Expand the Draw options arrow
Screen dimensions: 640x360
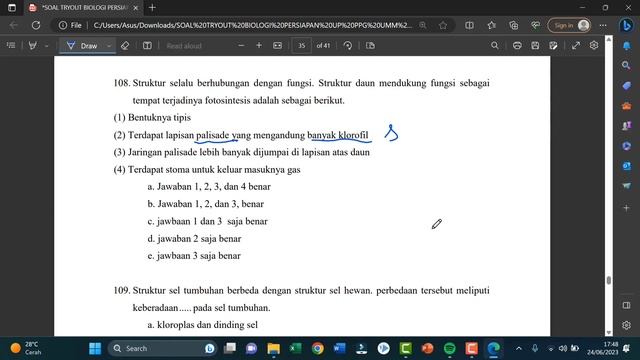tap(109, 46)
